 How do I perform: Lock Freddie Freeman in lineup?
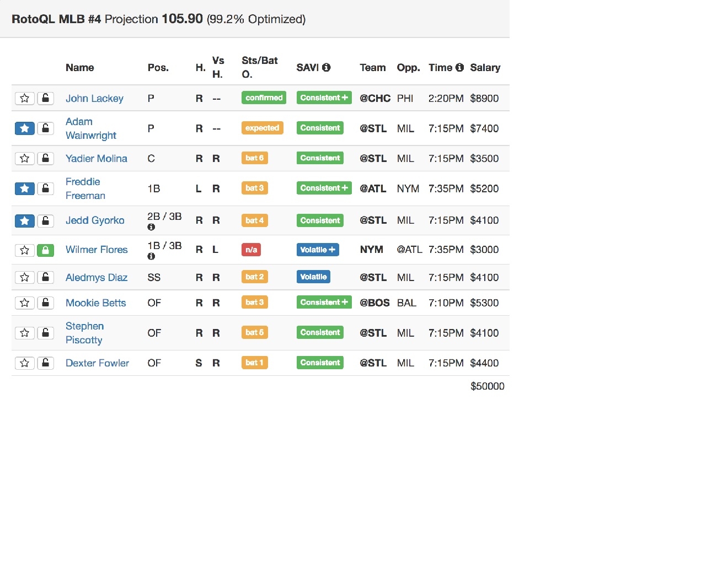[46, 188]
